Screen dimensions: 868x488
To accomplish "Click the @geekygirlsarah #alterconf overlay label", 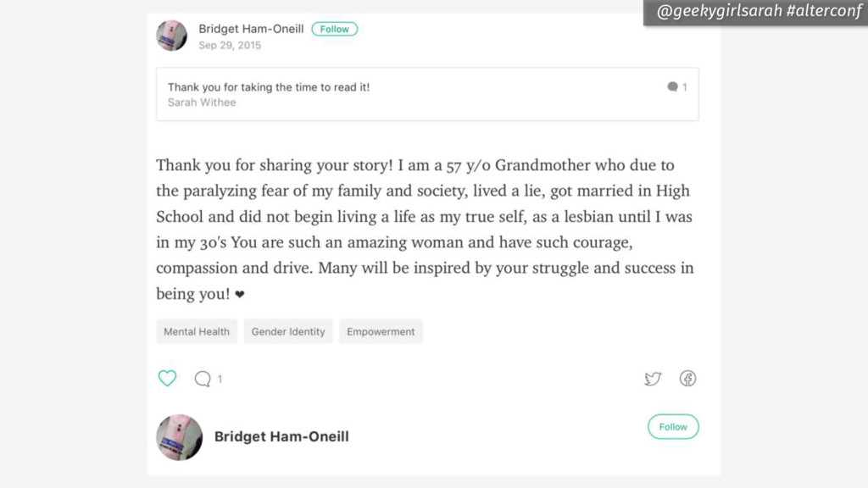I will [x=757, y=12].
